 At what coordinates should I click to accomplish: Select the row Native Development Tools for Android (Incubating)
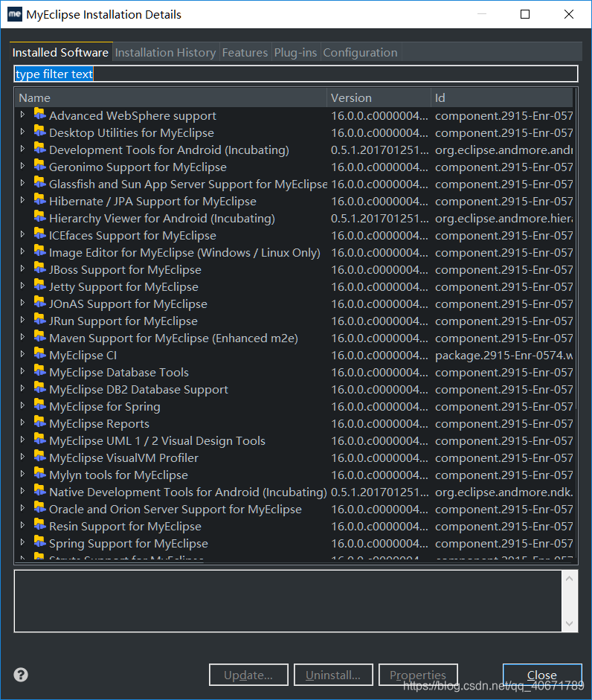tap(295, 492)
